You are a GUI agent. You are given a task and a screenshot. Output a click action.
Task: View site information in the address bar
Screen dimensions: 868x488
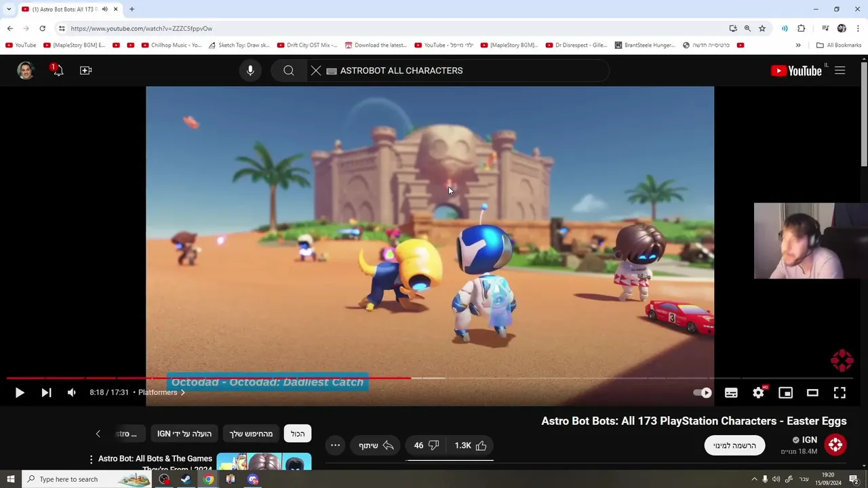pos(62,28)
